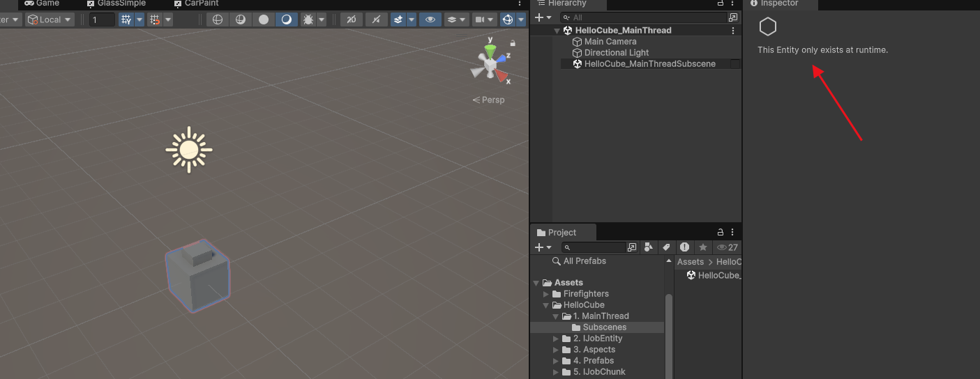The height and width of the screenshot is (379, 980).
Task: Toggle grid snapping in the scene toolbar
Action: point(126,20)
